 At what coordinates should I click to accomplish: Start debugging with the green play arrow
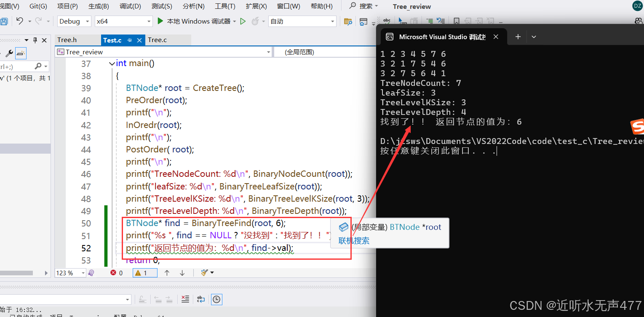point(160,21)
